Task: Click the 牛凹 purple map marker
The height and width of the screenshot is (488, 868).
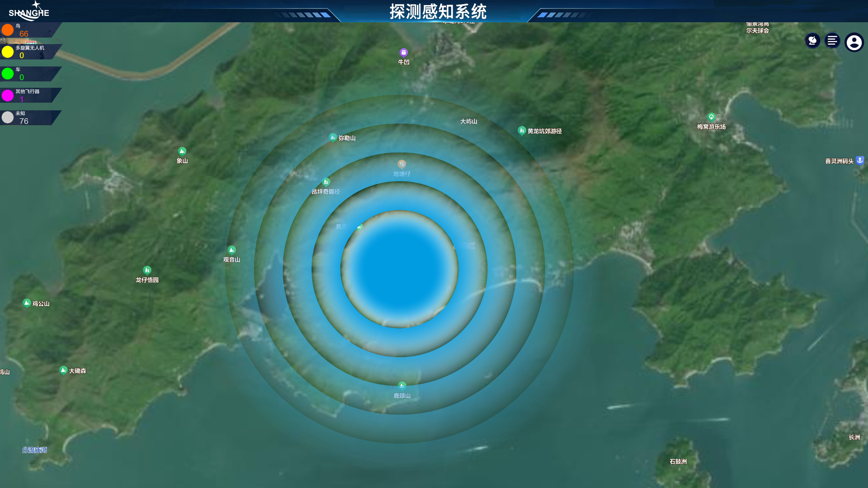Action: tap(403, 52)
